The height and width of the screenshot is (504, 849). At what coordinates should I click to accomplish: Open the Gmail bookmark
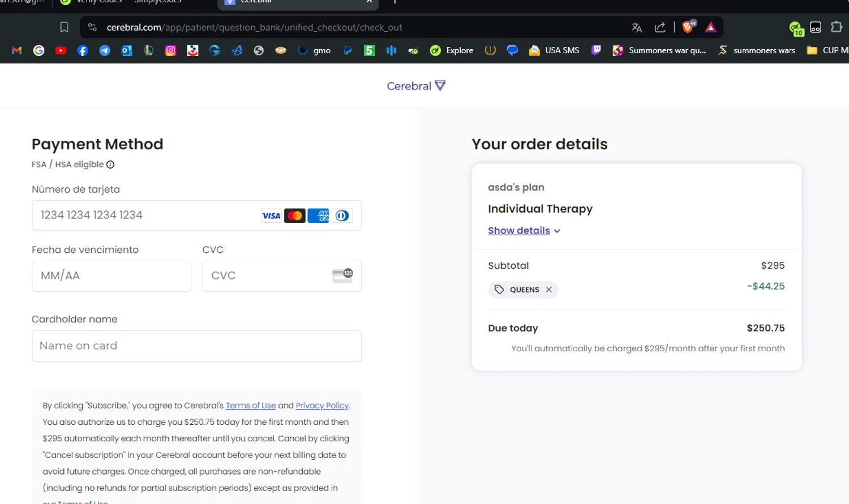(17, 50)
